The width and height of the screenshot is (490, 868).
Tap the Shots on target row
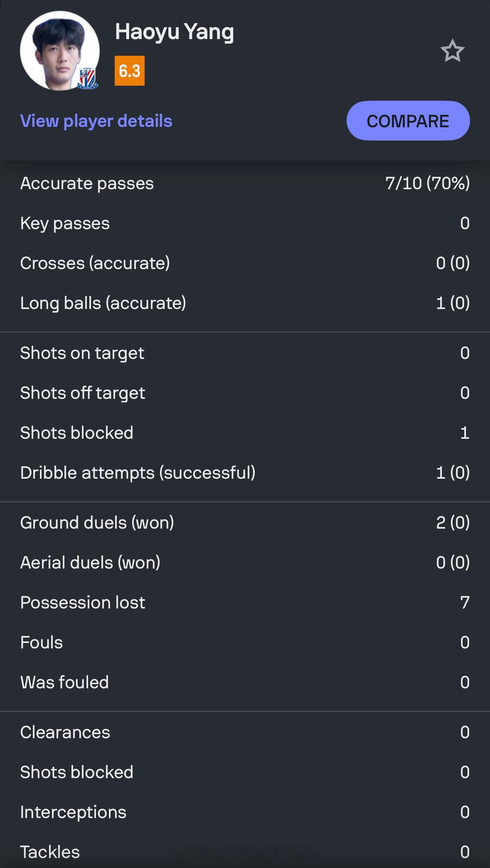point(245,353)
